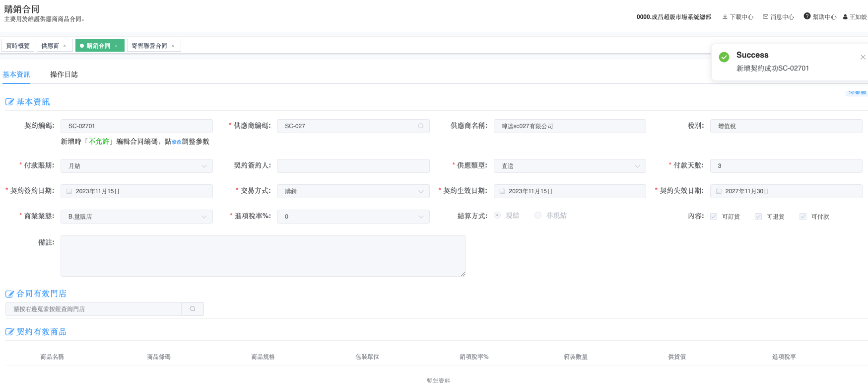Viewport: 868px width, 383px height.
Task: Toggle the 可退貨 checkbox
Action: 758,217
